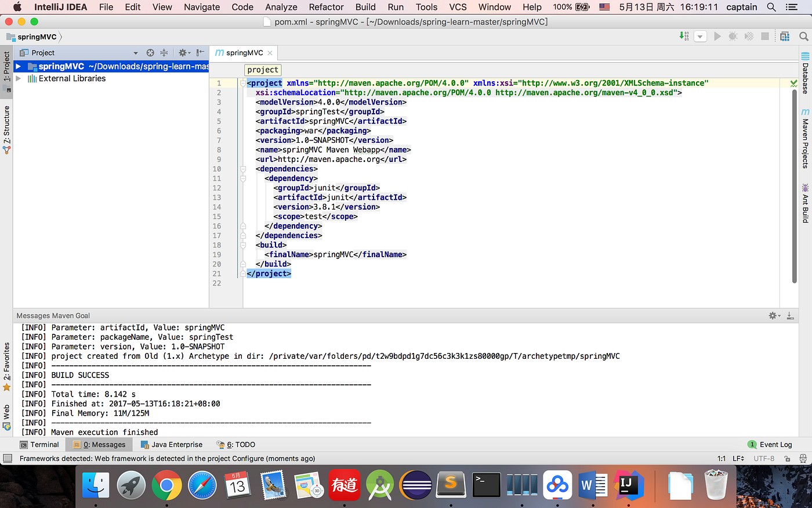Click the green Update Project arrow icon

[683, 35]
